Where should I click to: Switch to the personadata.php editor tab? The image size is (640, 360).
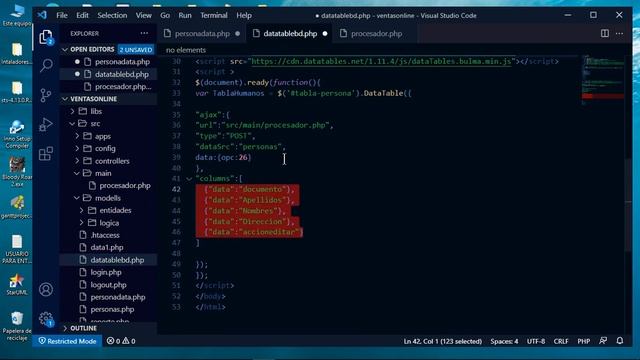(x=202, y=33)
